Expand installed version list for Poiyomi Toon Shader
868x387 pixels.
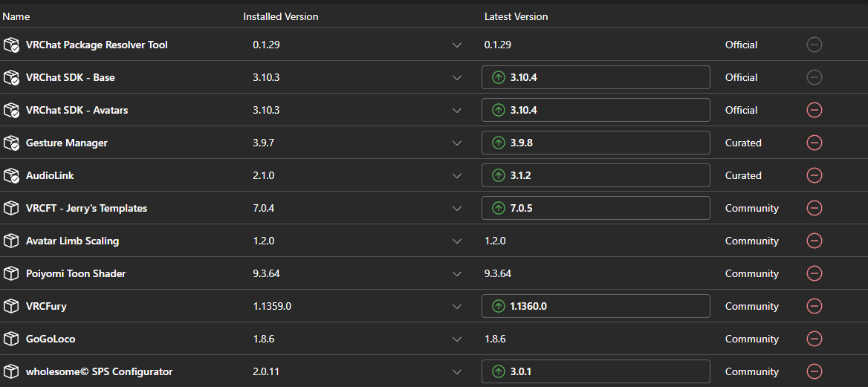click(457, 273)
